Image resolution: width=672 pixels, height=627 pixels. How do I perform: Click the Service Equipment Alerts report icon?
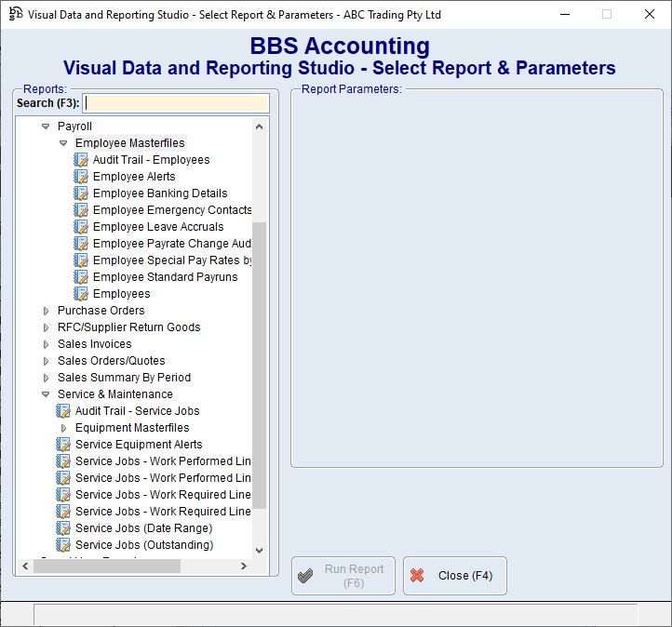(x=63, y=445)
